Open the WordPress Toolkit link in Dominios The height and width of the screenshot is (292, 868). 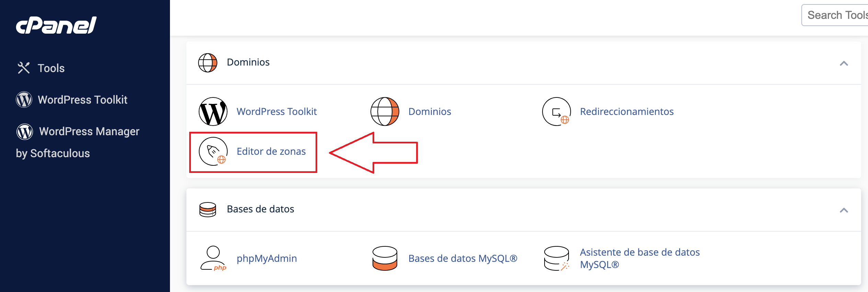tap(277, 112)
